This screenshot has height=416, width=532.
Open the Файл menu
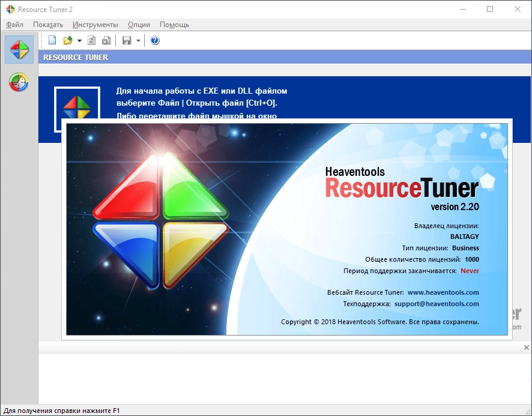(x=14, y=25)
